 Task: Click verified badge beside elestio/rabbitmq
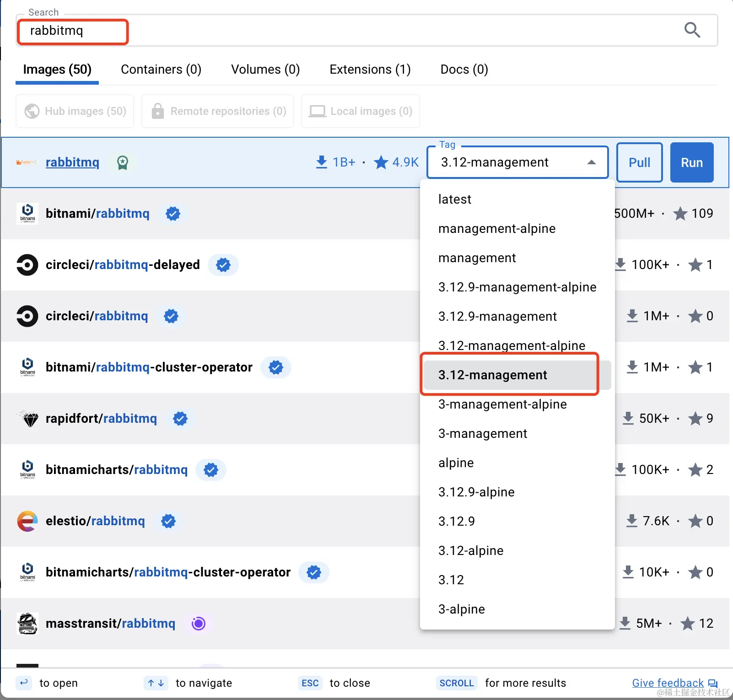tap(168, 521)
